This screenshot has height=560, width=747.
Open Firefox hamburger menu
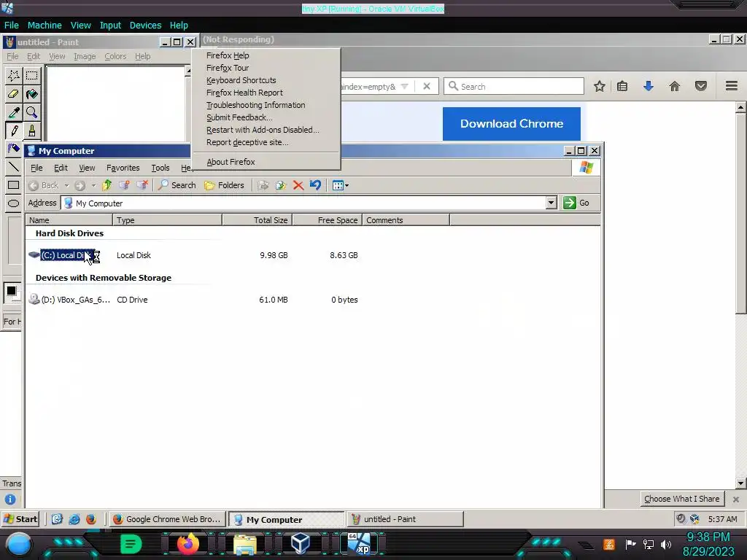(732, 86)
